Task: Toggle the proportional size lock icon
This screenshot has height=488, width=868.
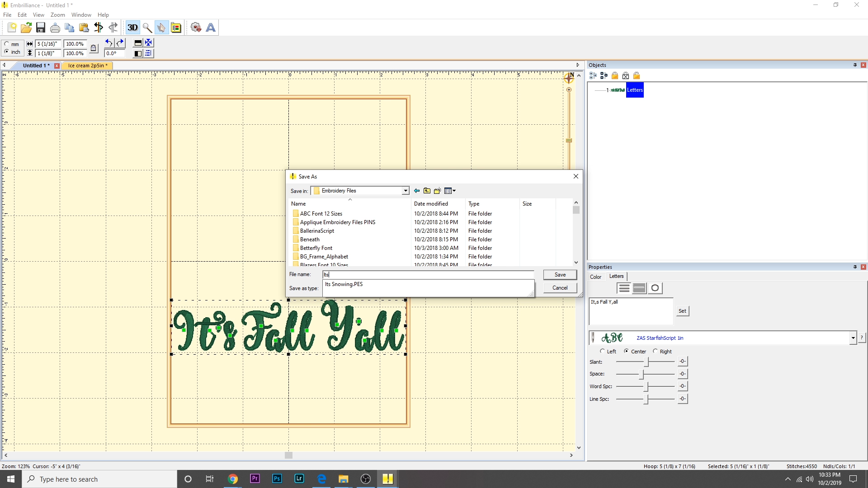Action: (94, 48)
